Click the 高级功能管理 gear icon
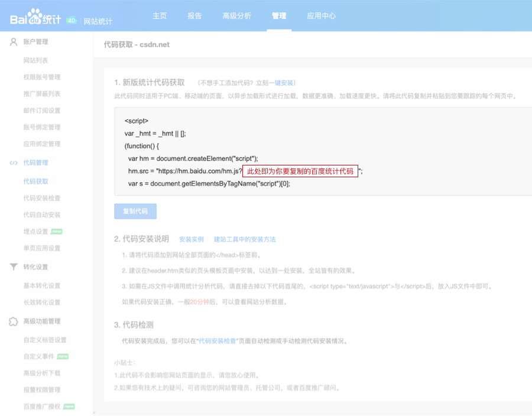Screen dimensions: 532x416 point(13,321)
